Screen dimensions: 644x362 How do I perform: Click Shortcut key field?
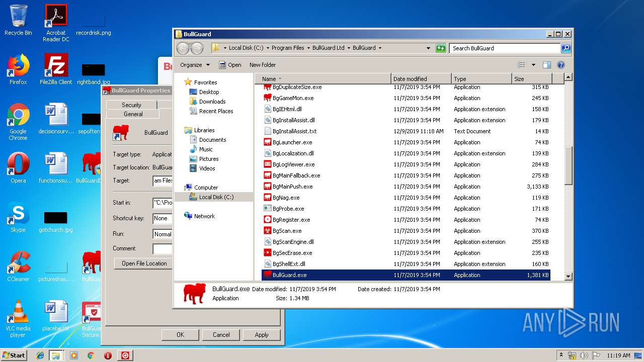[163, 218]
